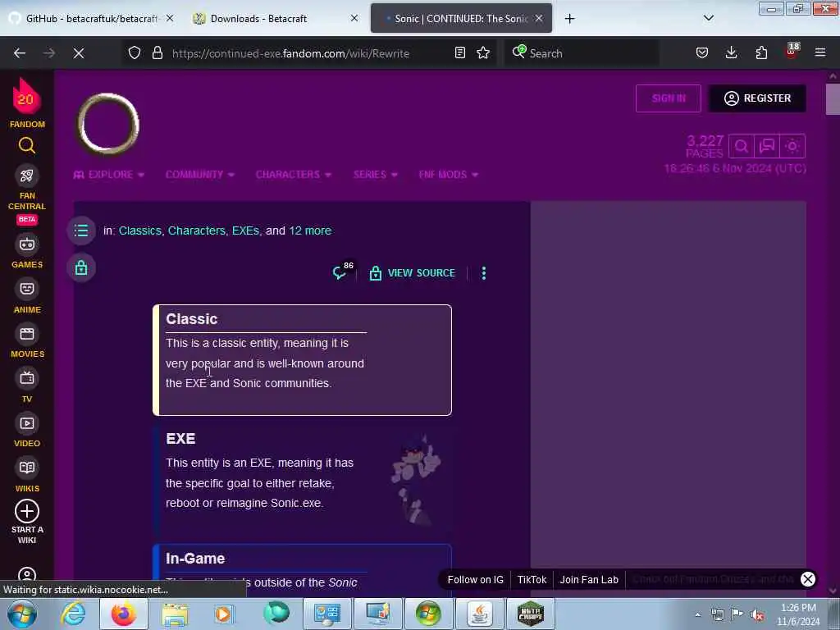Show hidden tray icons arrow
This screenshot has height=630, width=840.
click(697, 614)
